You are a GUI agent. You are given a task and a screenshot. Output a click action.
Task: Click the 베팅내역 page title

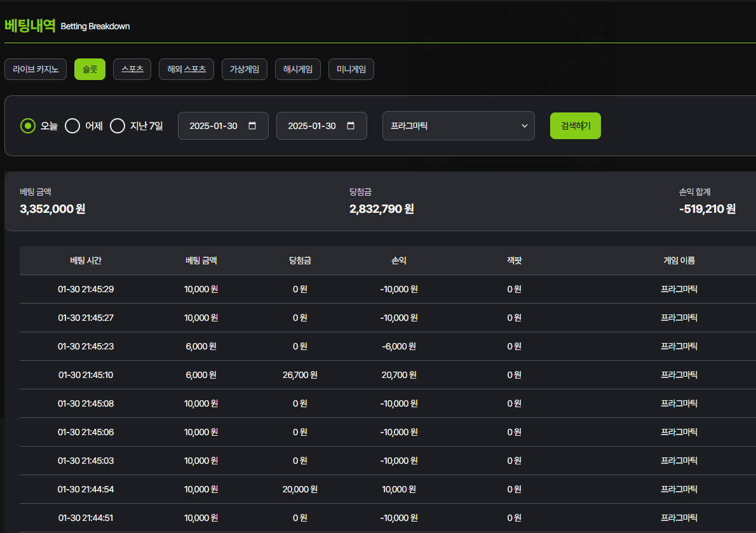pyautogui.click(x=30, y=25)
